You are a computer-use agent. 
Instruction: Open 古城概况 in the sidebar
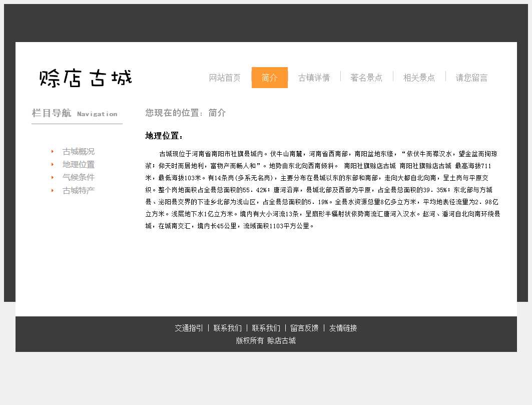click(x=78, y=152)
